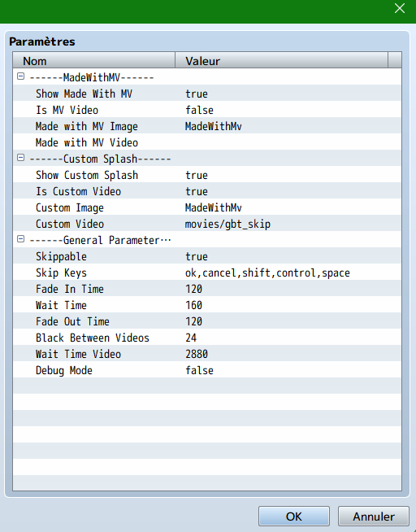Collapse the MadeWithMV section
This screenshot has height=532, width=416.
coord(20,76)
